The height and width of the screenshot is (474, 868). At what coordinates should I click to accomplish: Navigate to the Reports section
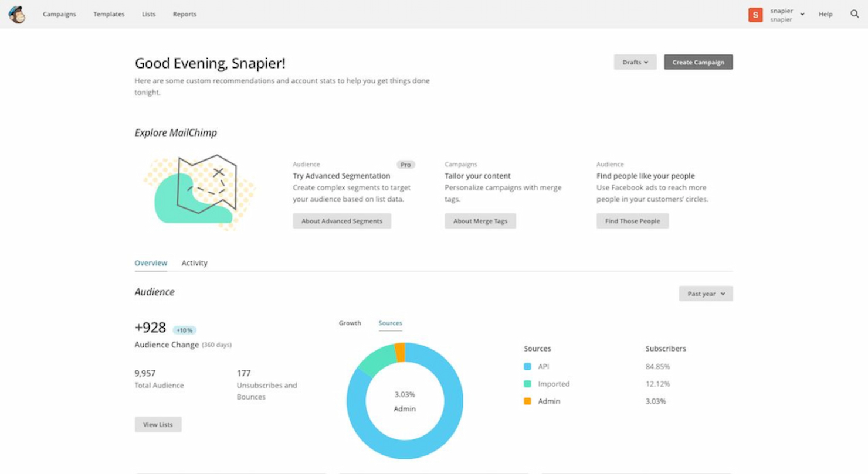click(x=184, y=14)
